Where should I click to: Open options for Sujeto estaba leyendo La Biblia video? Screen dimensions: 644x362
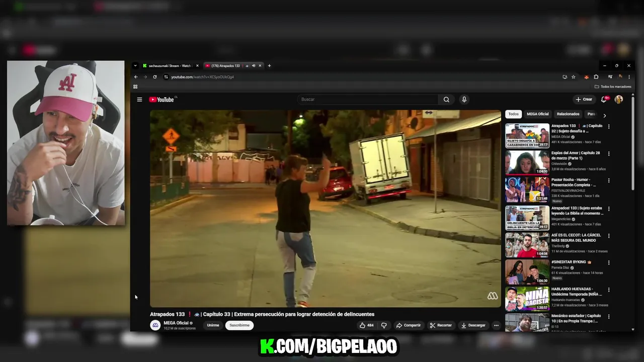[609, 209]
